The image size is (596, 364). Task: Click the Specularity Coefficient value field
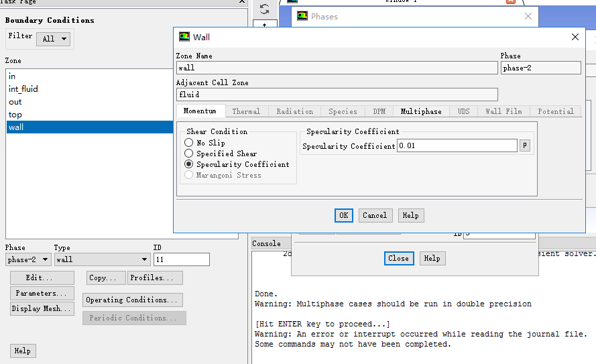tap(457, 145)
